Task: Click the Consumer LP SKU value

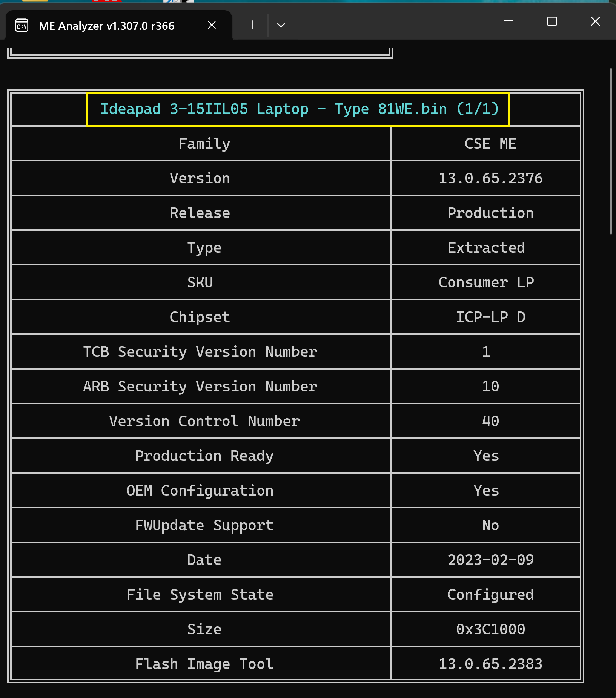Action: 486,282
